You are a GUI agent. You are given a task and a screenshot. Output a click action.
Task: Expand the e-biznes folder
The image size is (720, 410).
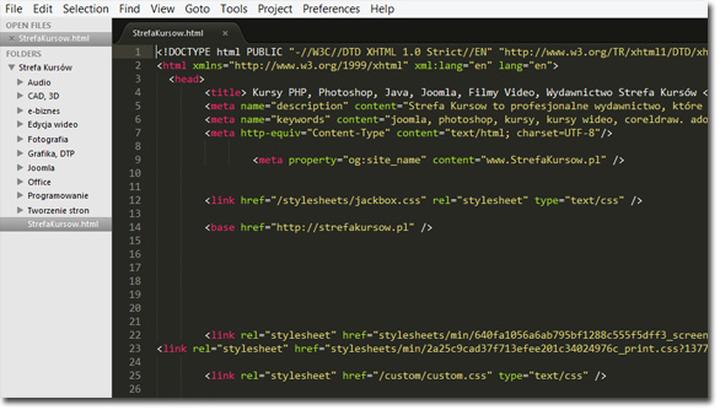coord(20,110)
